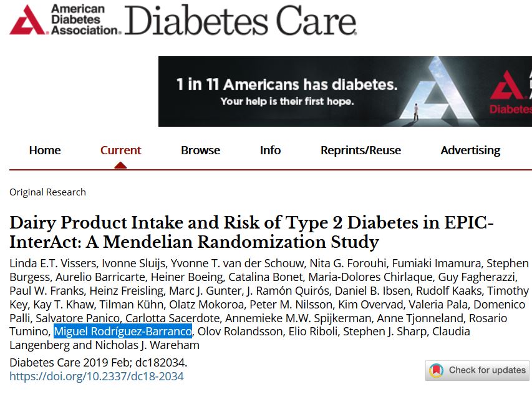Open the Browse menu
Image resolution: width=532 pixels, height=394 pixels.
tap(200, 150)
